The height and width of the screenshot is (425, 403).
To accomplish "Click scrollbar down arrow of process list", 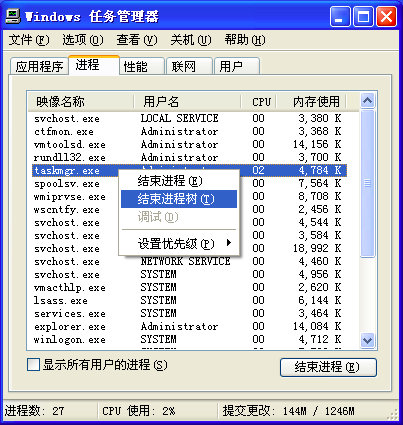I will pos(368,340).
